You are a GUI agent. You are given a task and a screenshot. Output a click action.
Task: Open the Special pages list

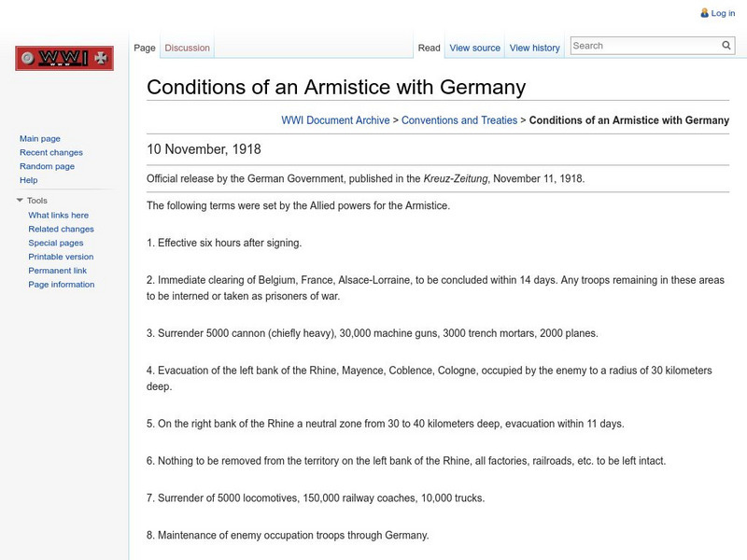click(54, 242)
